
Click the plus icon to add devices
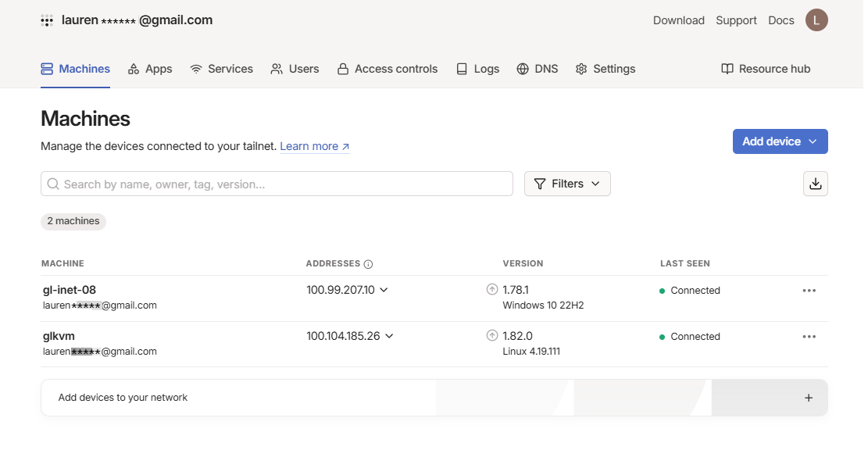pyautogui.click(x=809, y=398)
